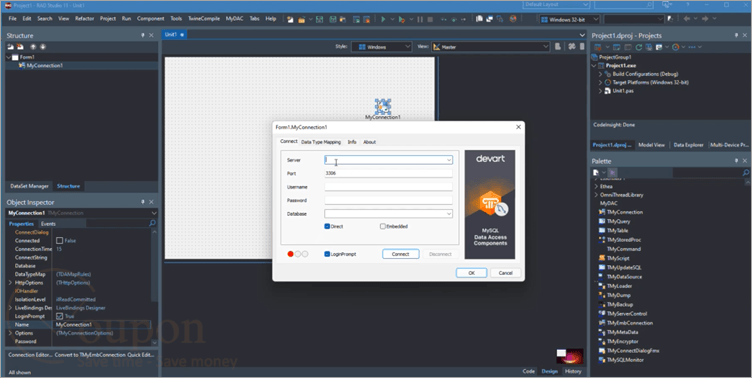
Task: Toggle the Embedded checkbox in connection dialog
Action: point(383,226)
